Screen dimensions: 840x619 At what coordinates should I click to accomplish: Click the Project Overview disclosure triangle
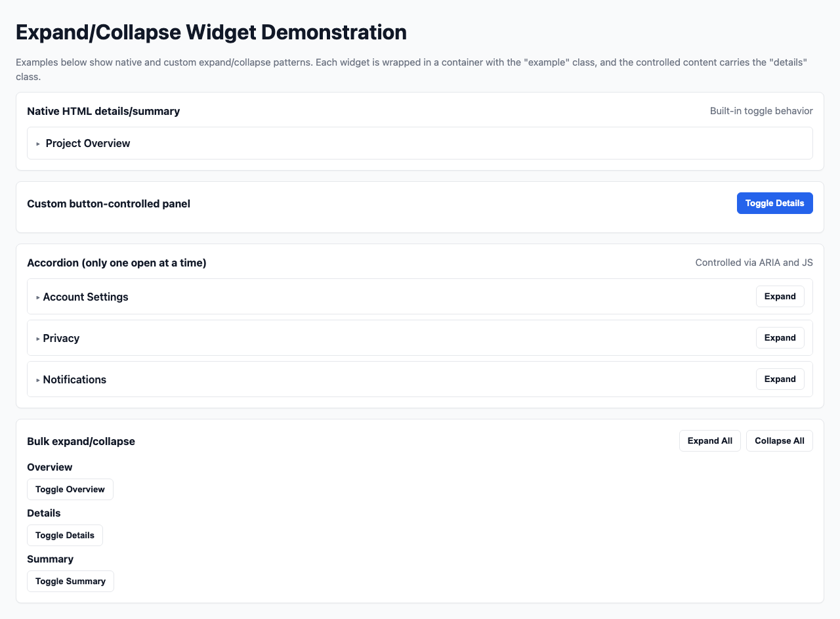pos(37,143)
